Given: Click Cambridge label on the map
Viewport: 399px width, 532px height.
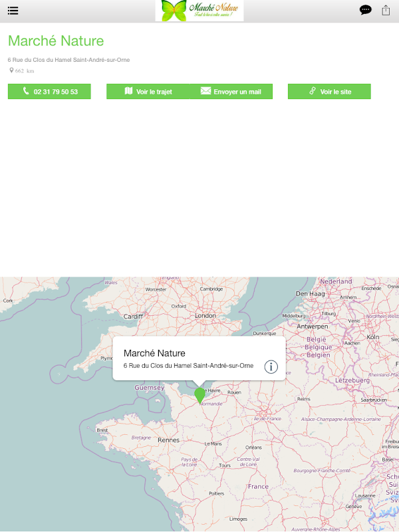Looking at the screenshot, I should point(211,289).
